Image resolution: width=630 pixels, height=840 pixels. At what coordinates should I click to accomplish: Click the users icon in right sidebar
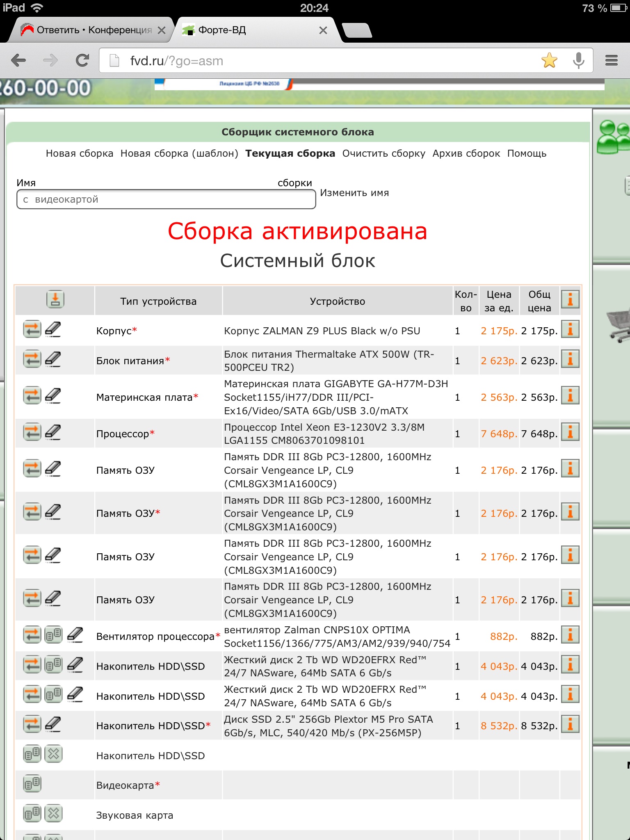pyautogui.click(x=614, y=137)
